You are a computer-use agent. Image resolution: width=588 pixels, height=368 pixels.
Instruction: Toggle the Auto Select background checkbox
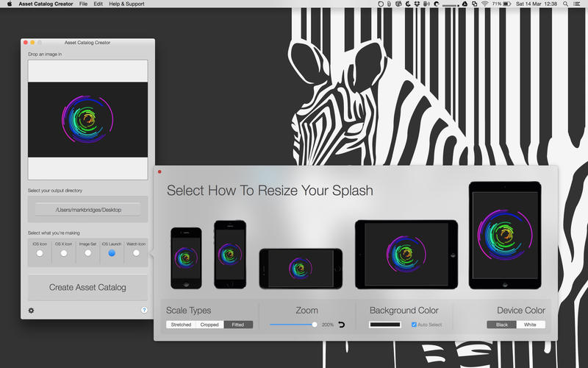click(x=414, y=325)
